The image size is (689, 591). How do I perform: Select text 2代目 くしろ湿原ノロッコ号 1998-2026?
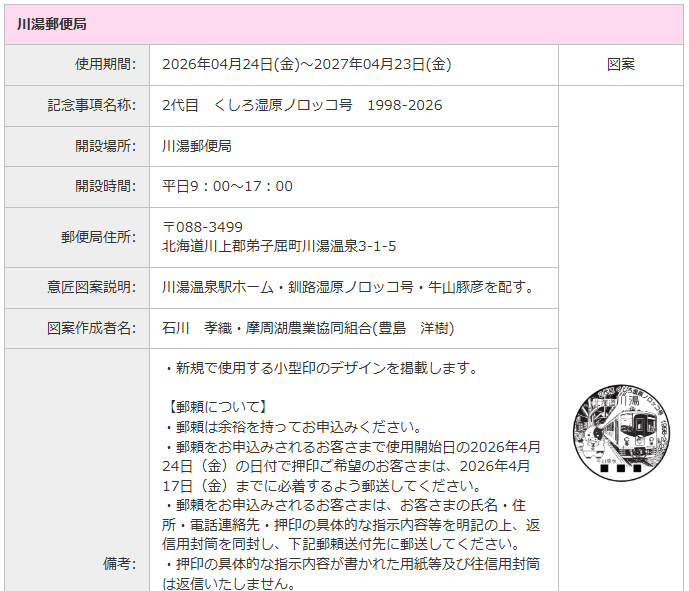tap(302, 105)
